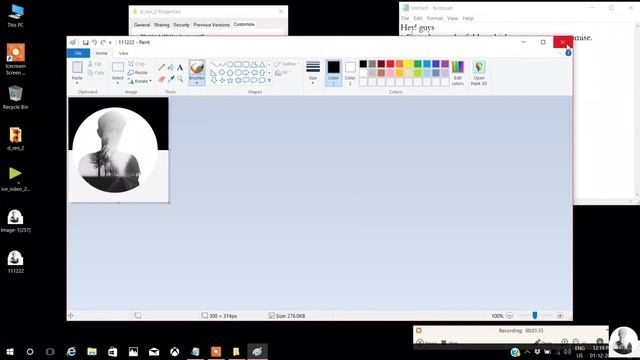This screenshot has width=640, height=360.
Task: Click the Resize command
Action: (x=138, y=72)
